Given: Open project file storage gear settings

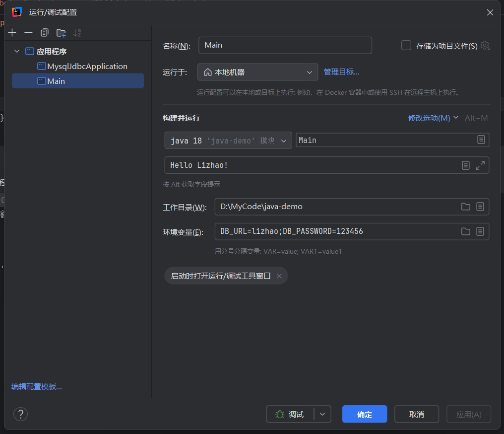Looking at the screenshot, I should pyautogui.click(x=485, y=45).
